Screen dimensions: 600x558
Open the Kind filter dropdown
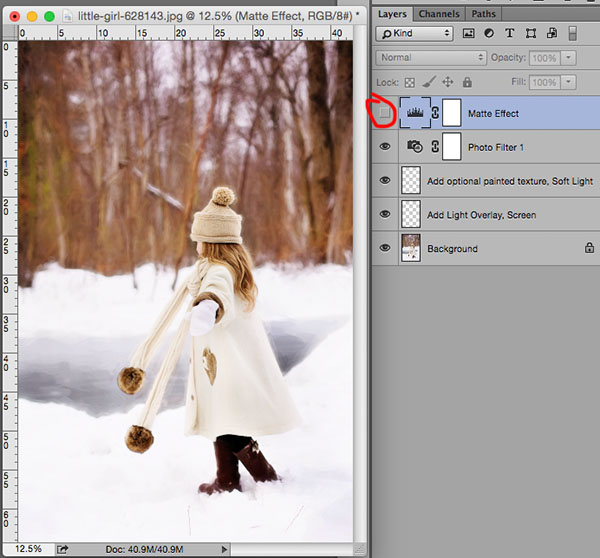tap(415, 34)
